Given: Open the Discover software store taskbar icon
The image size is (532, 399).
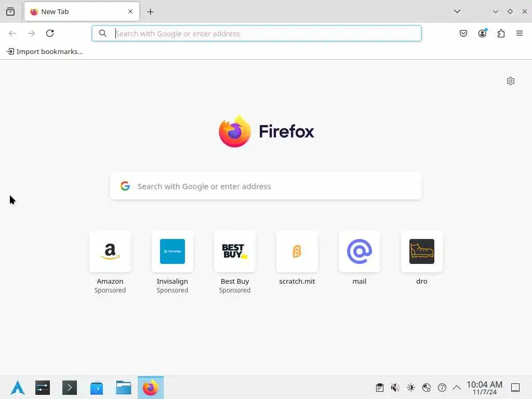Looking at the screenshot, I should coord(97,388).
